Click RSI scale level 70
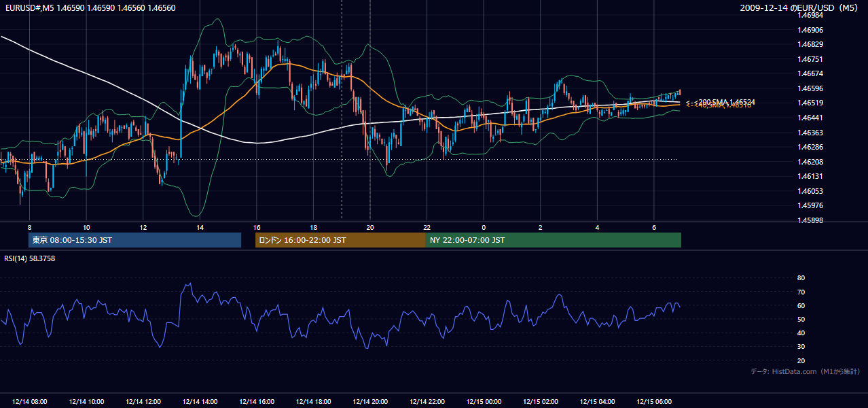The height and width of the screenshot is (408, 868). (x=801, y=292)
